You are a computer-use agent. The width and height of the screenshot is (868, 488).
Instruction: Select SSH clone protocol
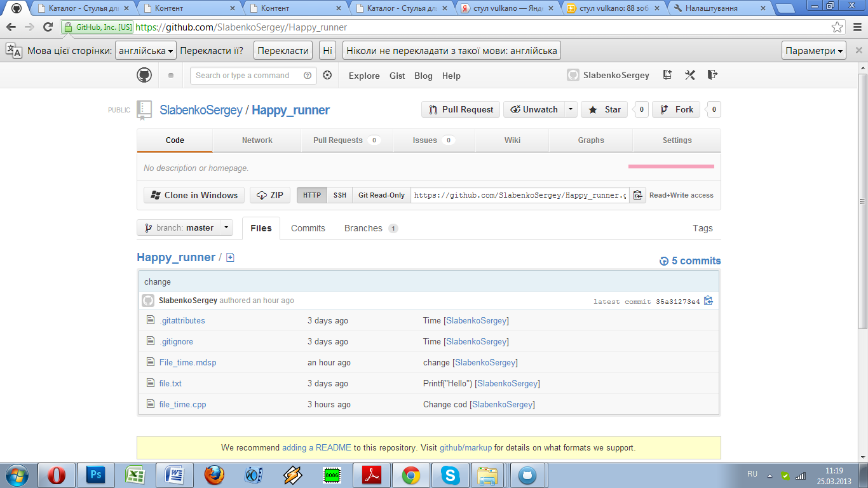pyautogui.click(x=340, y=195)
